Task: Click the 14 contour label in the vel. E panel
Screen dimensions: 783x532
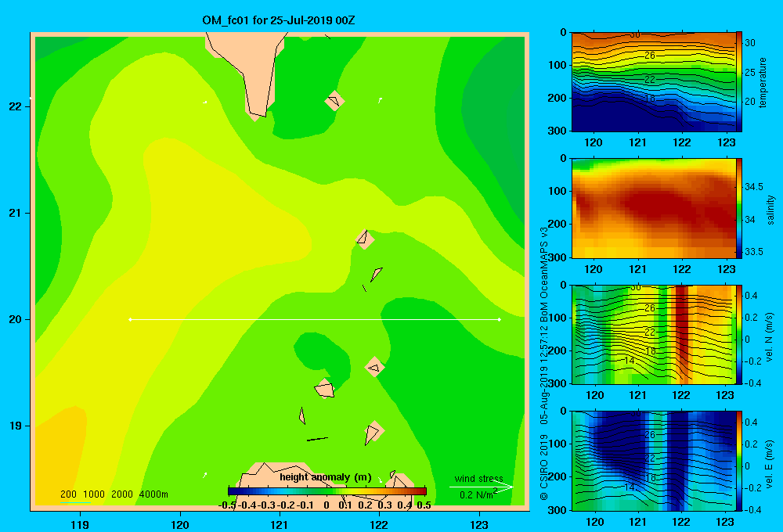Action: [630, 487]
